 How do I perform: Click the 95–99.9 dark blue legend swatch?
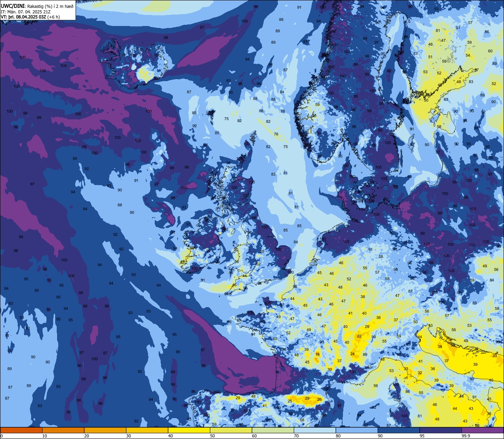pos(441,430)
